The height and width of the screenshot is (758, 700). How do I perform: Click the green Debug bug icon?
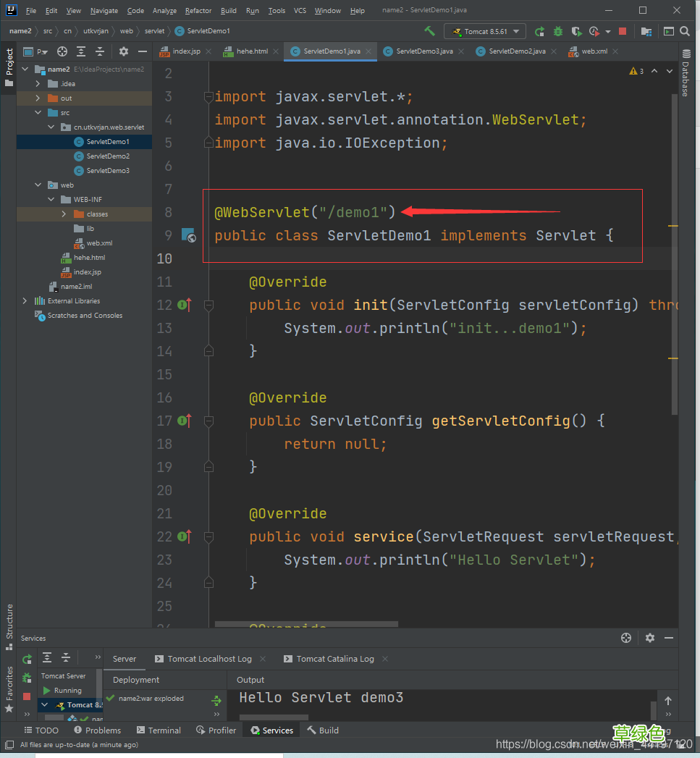click(557, 31)
